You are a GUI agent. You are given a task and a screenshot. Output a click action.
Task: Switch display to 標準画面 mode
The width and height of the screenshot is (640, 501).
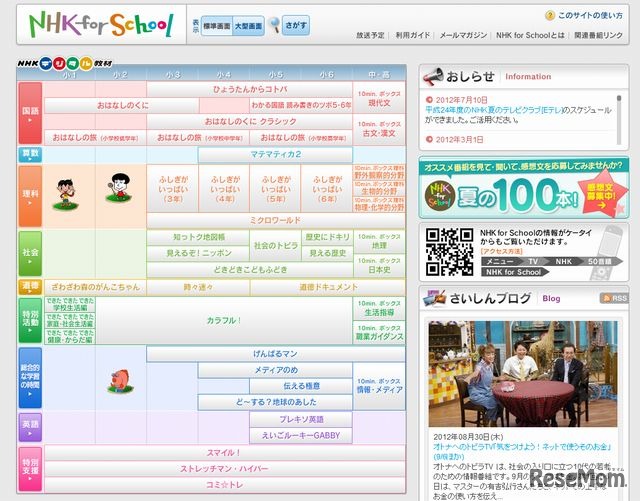pyautogui.click(x=217, y=25)
